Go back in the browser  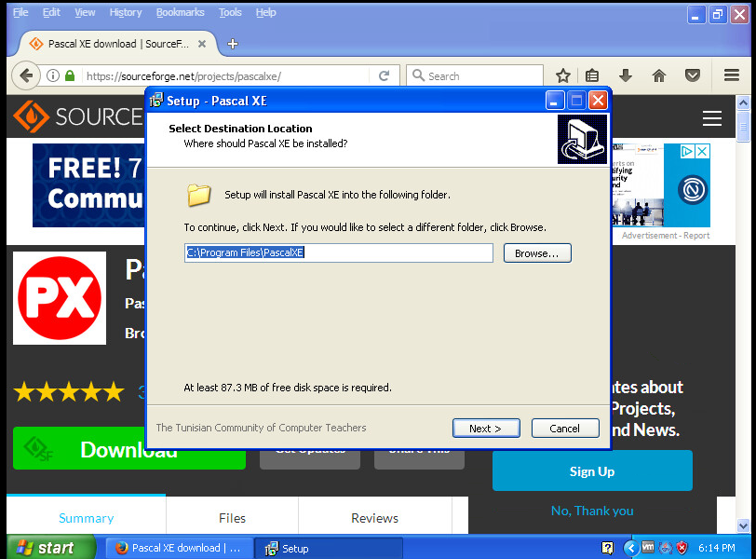pos(26,75)
